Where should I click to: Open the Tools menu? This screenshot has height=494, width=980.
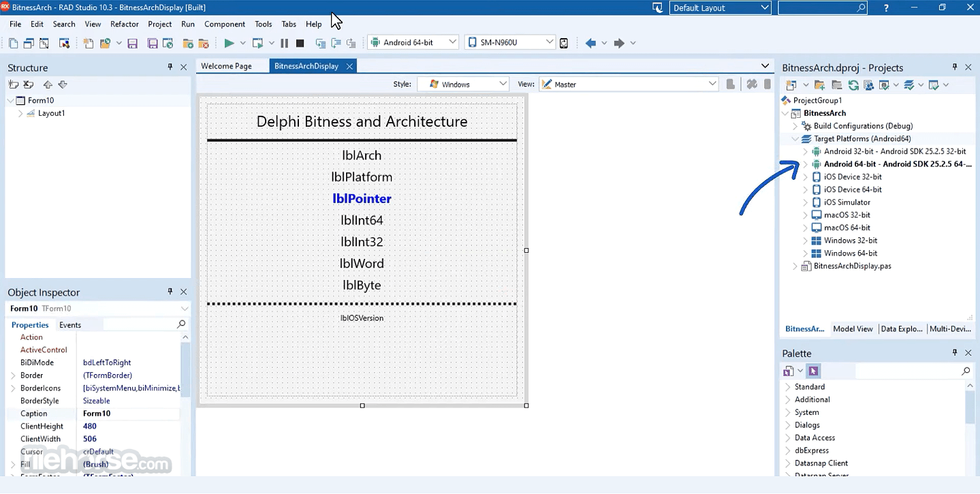pos(264,24)
